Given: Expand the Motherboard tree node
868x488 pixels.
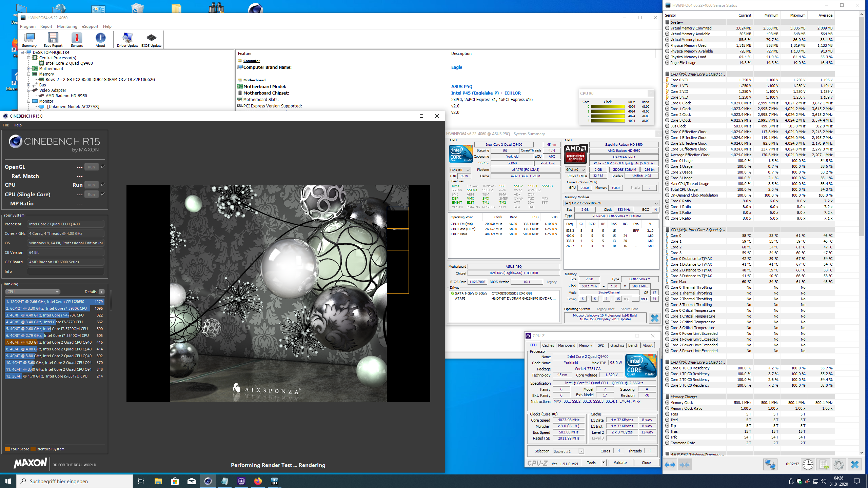Looking at the screenshot, I should coord(29,68).
